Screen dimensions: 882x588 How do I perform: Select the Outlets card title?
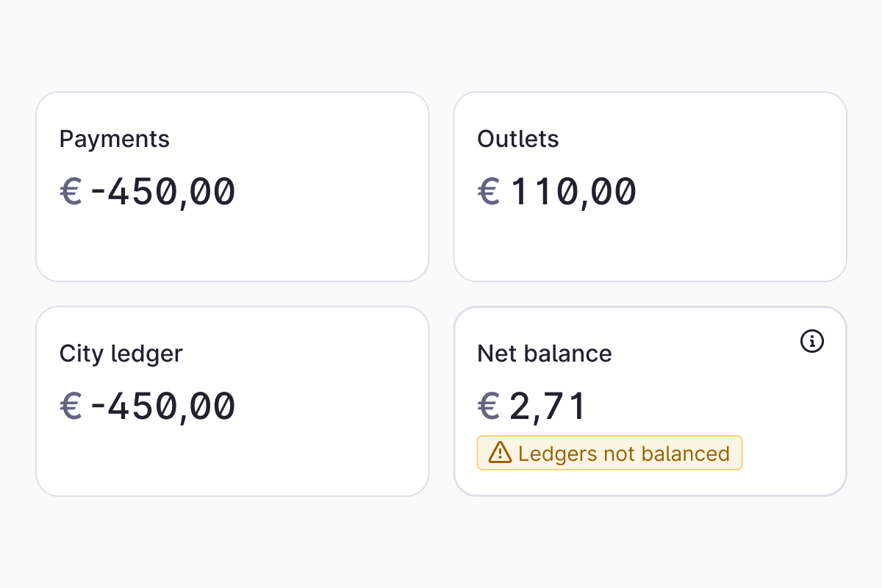518,139
